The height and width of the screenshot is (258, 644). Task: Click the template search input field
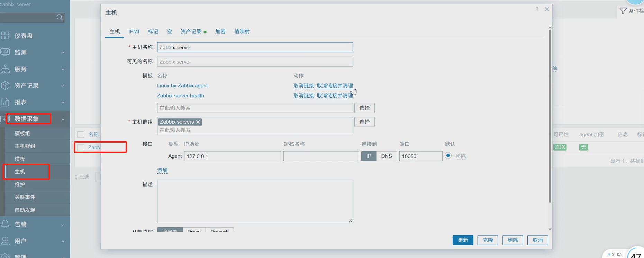click(255, 108)
